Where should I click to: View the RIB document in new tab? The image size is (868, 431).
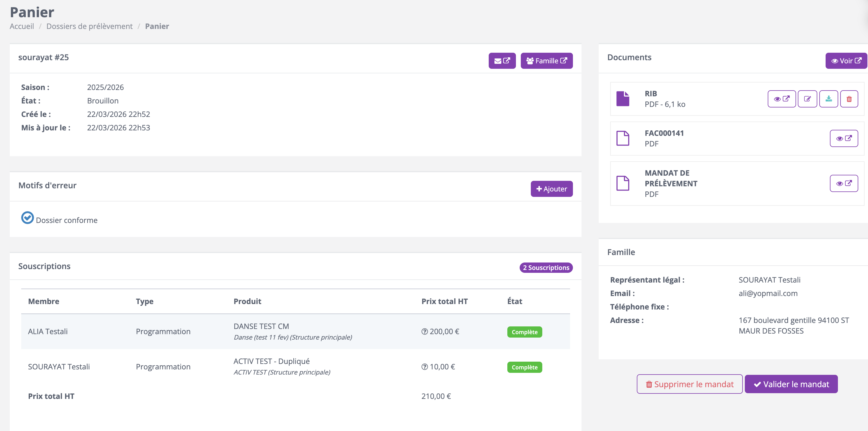[x=781, y=99]
